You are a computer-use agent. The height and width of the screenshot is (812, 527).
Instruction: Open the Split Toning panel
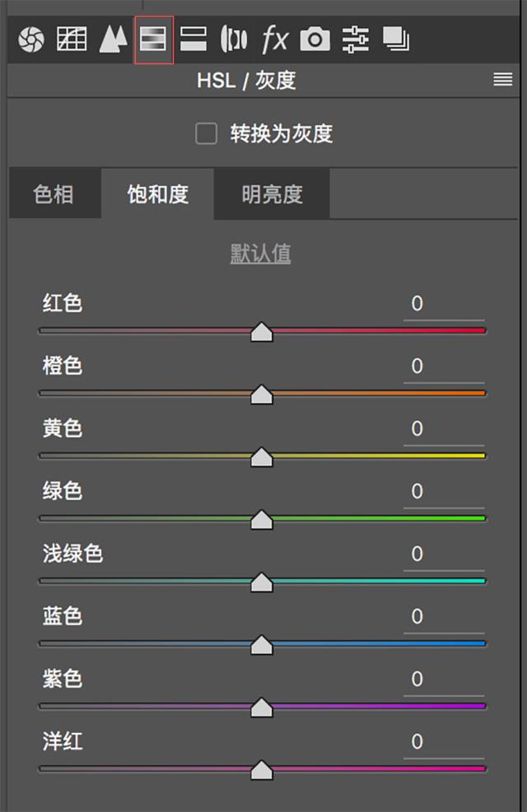pyautogui.click(x=194, y=38)
